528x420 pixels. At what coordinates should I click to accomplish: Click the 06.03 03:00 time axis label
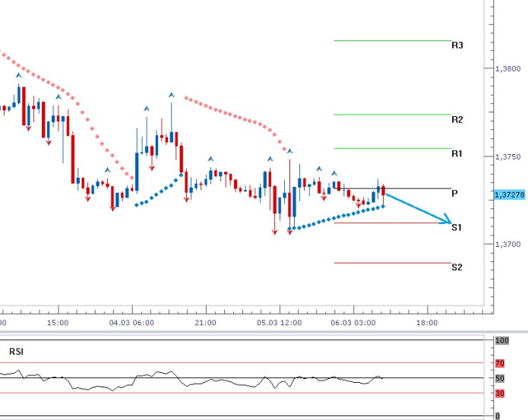coord(353,323)
